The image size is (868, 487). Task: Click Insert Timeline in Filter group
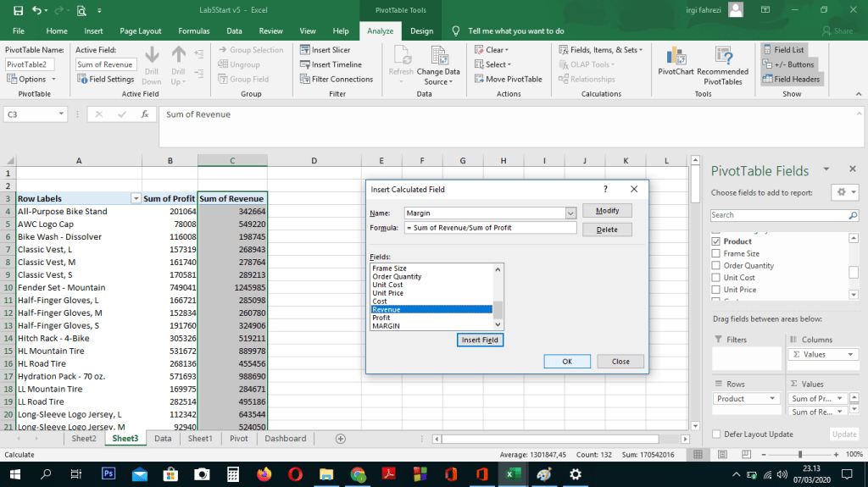(331, 64)
